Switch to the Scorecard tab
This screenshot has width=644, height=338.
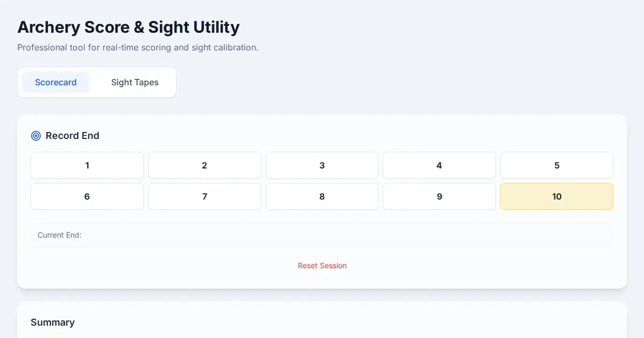pyautogui.click(x=56, y=82)
